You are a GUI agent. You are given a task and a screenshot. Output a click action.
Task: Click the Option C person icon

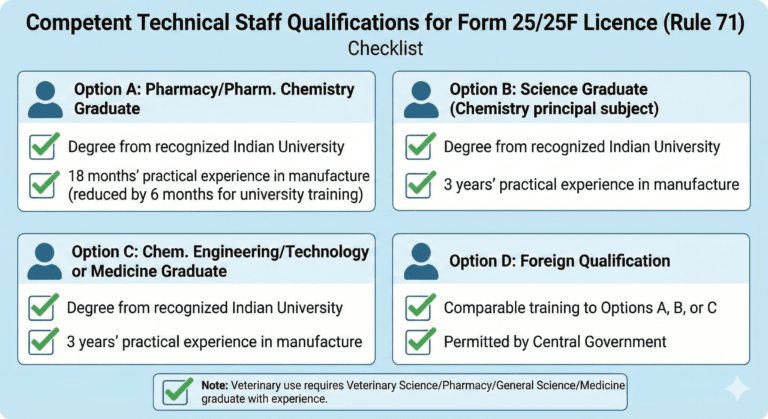pyautogui.click(x=44, y=262)
